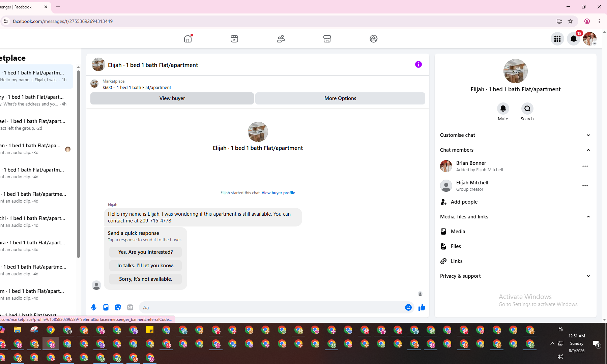Open a new browser tab
The height and width of the screenshot is (364, 607).
tap(58, 7)
